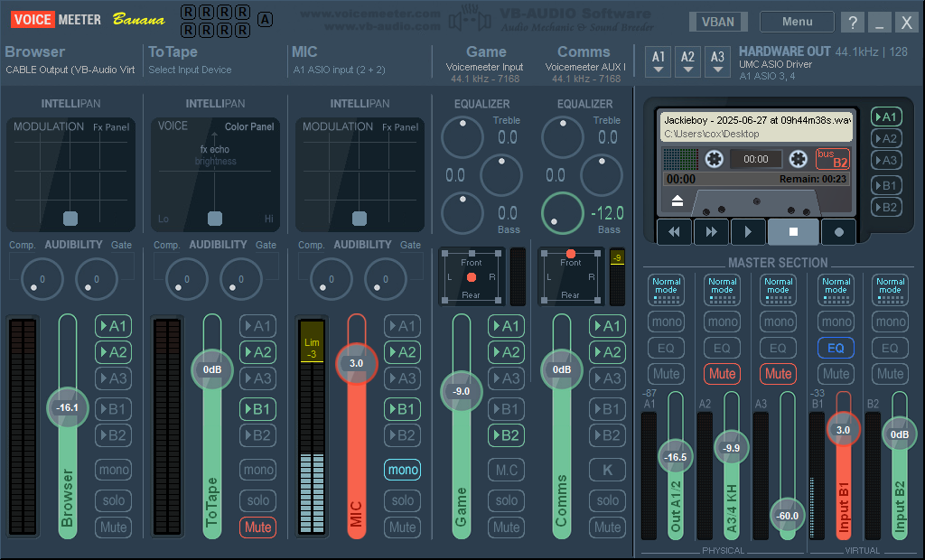This screenshot has width=925, height=560.
Task: Rewind the cassette recorder
Action: (674, 232)
